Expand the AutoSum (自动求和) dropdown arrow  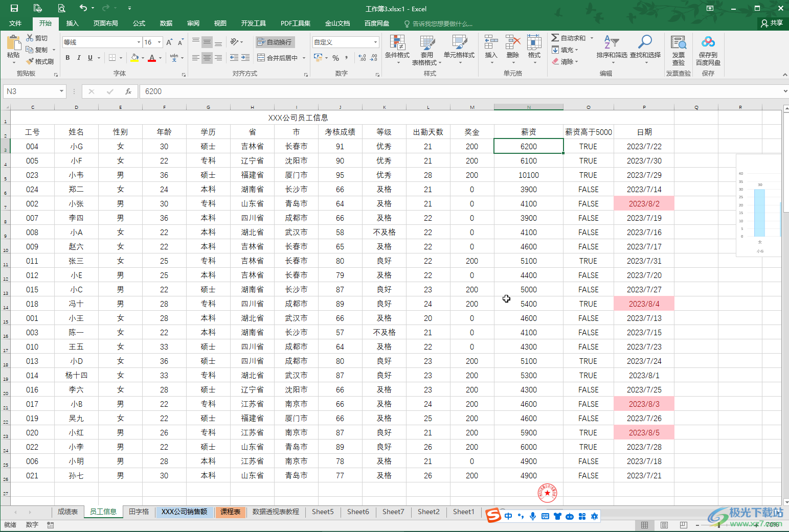pyautogui.click(x=592, y=38)
